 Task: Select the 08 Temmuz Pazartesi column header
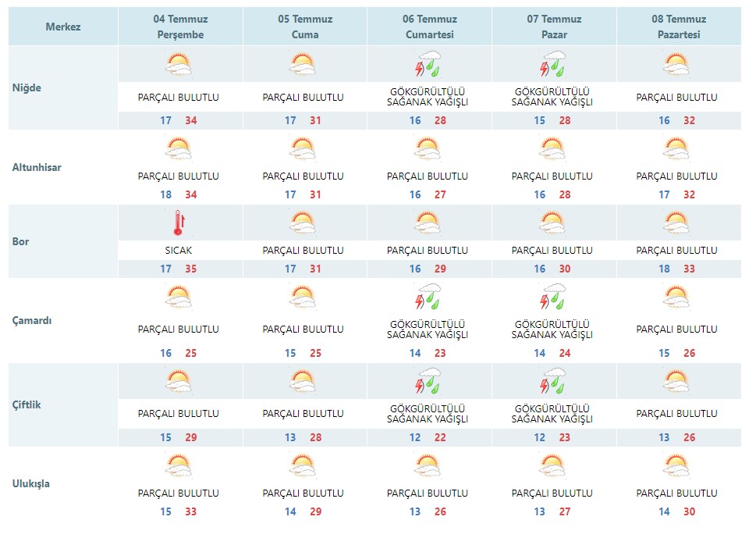pos(677,27)
